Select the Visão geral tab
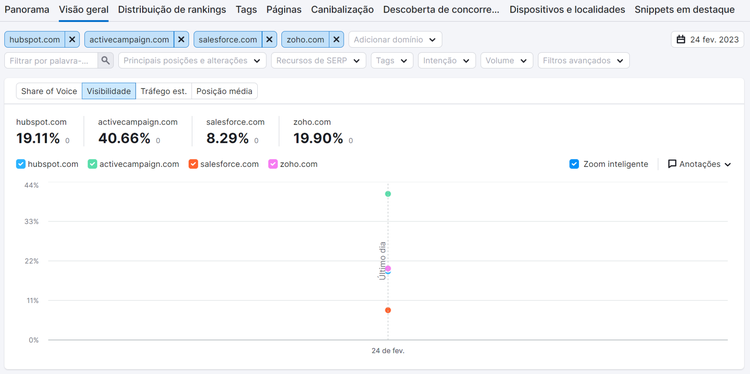750x374 pixels. pyautogui.click(x=84, y=10)
